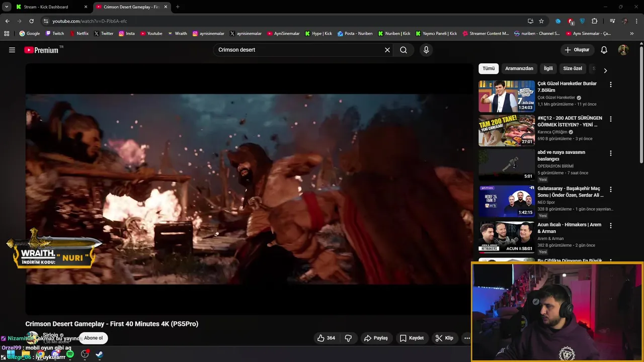Bookmark this page with the star icon
The height and width of the screenshot is (362, 644).
[x=541, y=21]
